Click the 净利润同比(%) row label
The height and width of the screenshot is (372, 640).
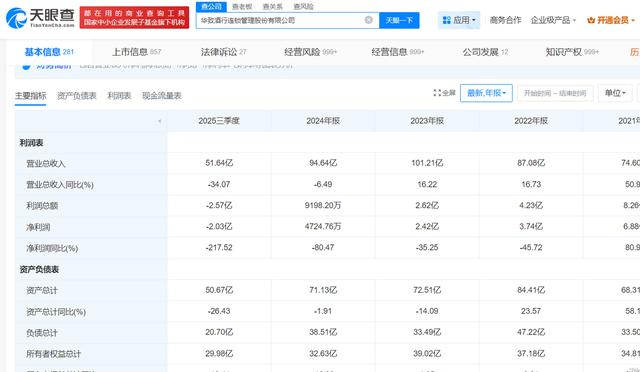tap(52, 248)
